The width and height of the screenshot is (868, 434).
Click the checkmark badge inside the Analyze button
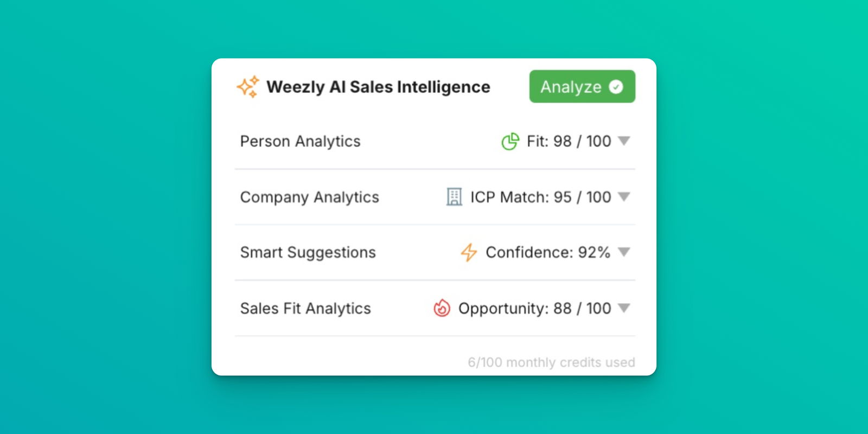point(616,86)
